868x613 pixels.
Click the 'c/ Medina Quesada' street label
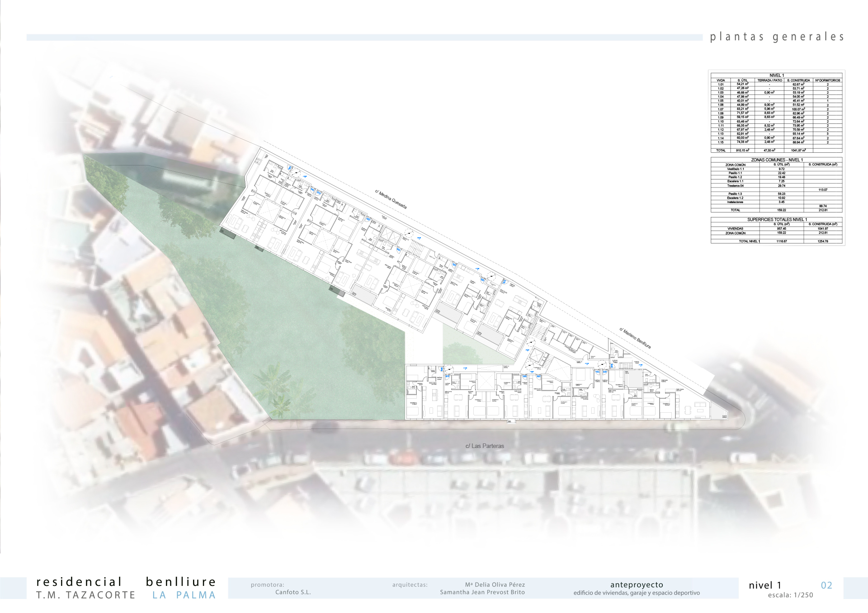391,199
